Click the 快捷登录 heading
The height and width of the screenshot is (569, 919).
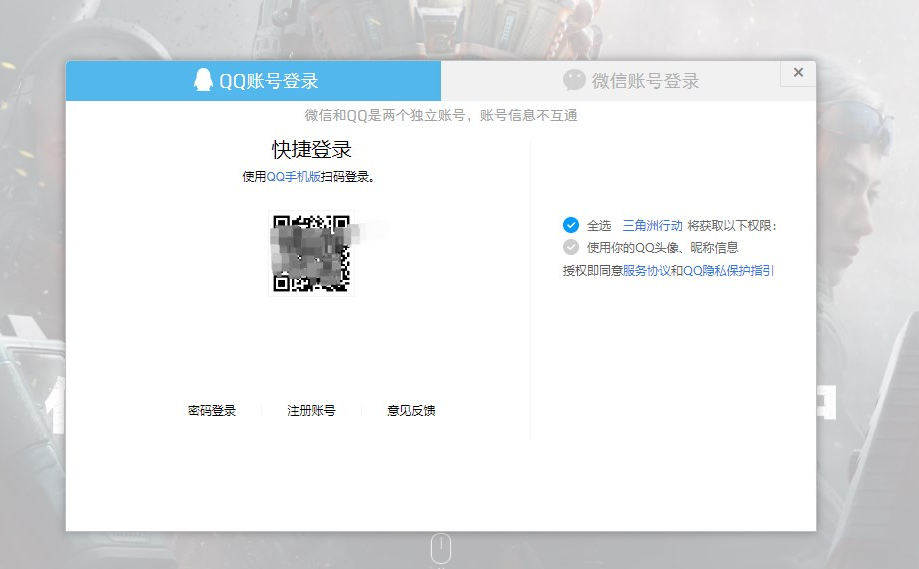point(312,149)
